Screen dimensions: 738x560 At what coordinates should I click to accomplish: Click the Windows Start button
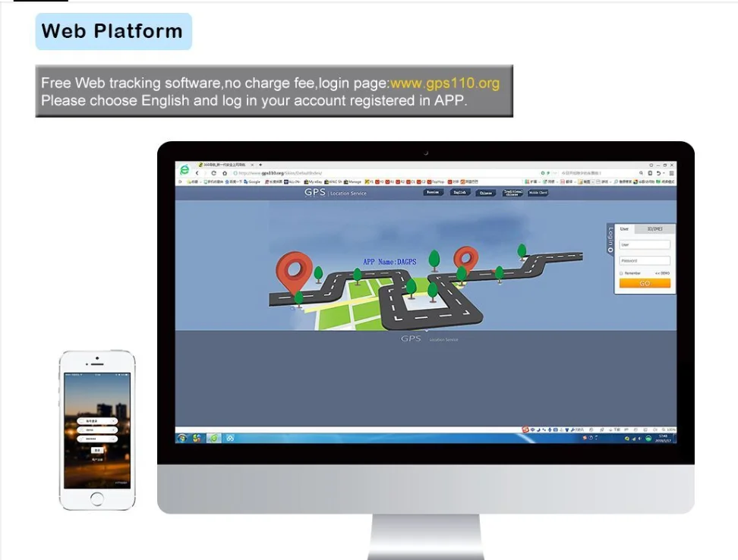point(181,439)
